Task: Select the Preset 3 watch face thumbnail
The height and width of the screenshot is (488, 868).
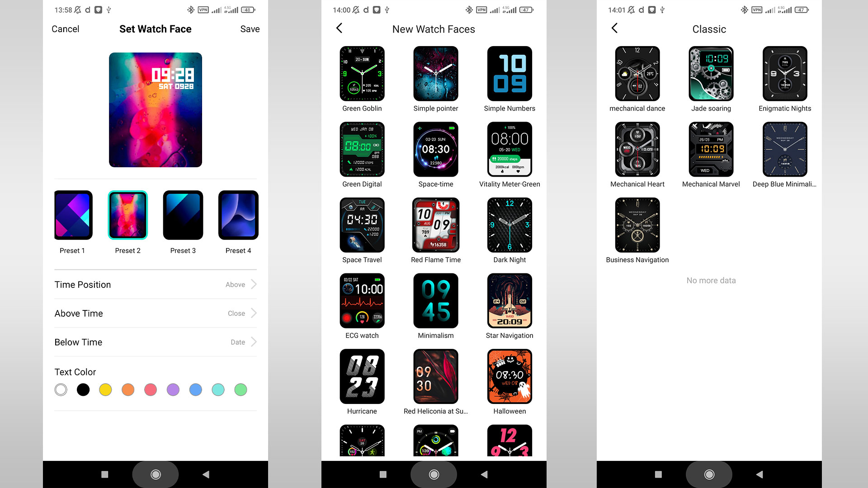Action: [183, 215]
